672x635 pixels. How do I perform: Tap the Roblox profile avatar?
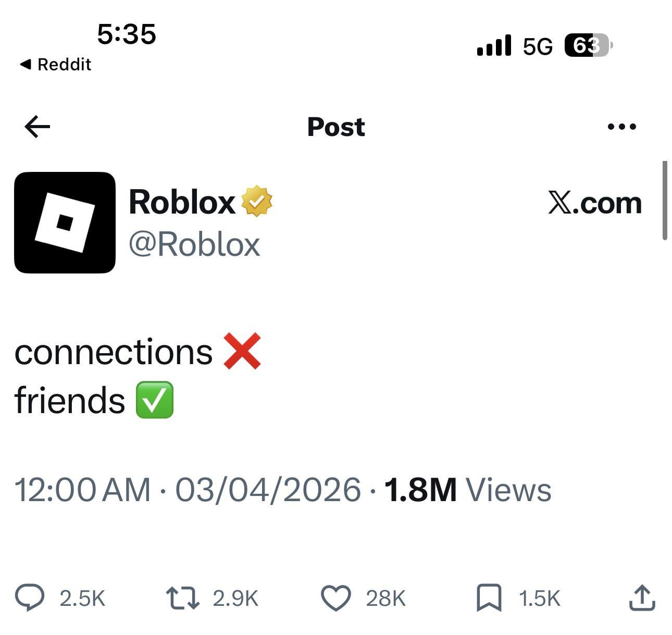coord(65,222)
